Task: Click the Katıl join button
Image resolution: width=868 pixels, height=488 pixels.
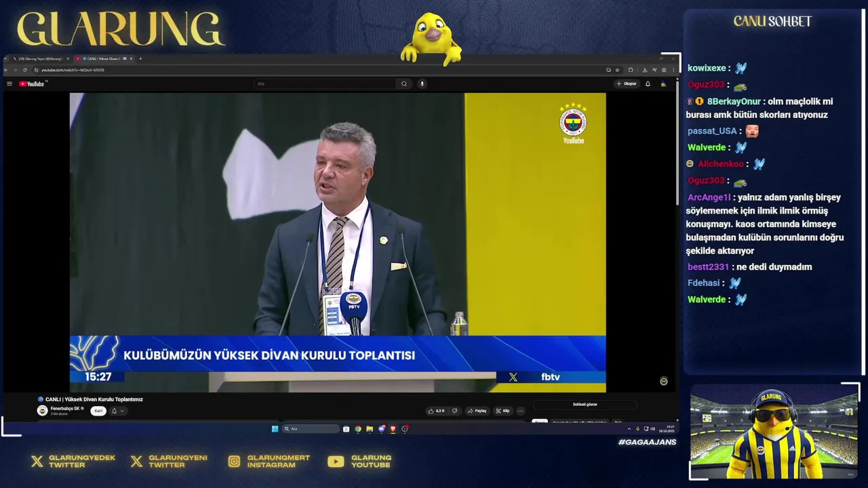Action: (98, 411)
